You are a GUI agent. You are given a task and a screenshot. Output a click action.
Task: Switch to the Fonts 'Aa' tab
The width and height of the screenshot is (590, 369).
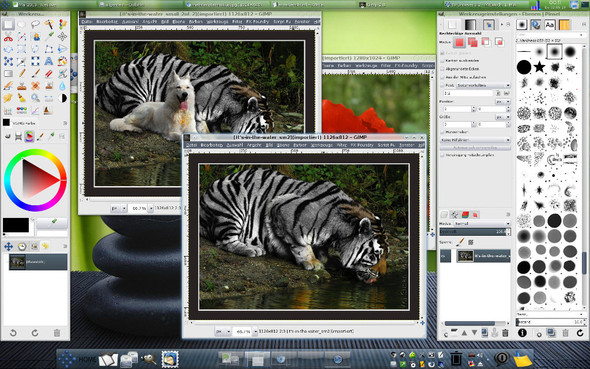(x=549, y=25)
